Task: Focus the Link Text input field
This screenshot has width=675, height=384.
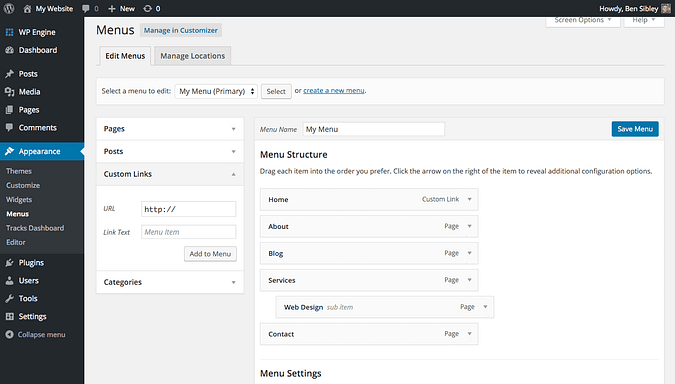Action: pos(189,232)
